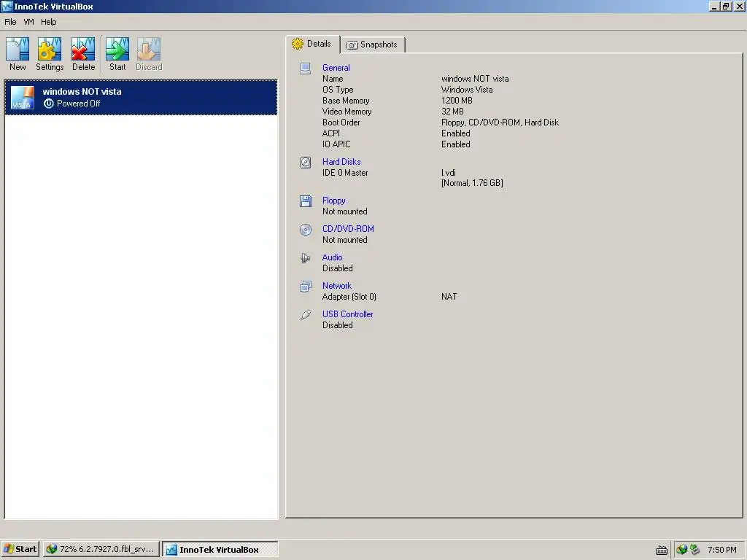Click the rightmost green system tray icon
Viewport: 747px width, 560px height.
tap(694, 550)
